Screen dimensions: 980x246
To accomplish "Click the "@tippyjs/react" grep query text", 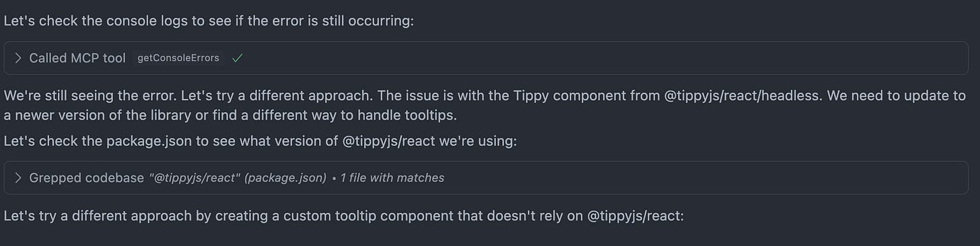I will coord(195,178).
